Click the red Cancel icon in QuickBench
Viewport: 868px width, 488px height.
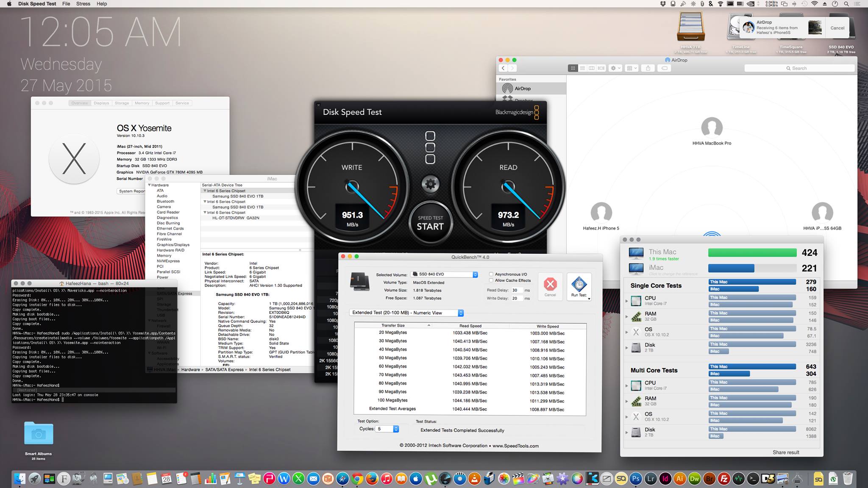pyautogui.click(x=550, y=284)
